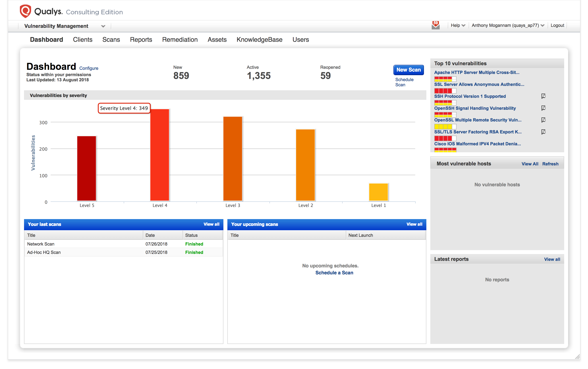
Task: Click search icon beside OpenSSL Multiple Remote Security
Action: (543, 120)
